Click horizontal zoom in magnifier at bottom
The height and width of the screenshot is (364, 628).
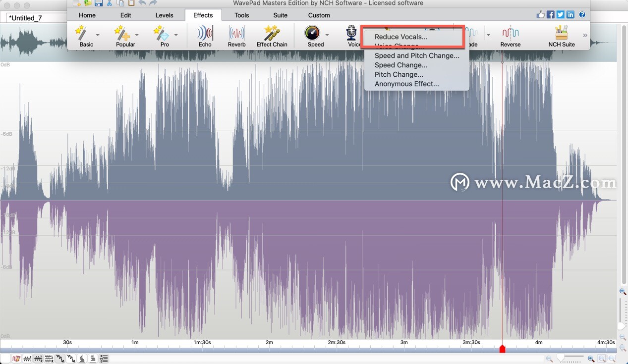tap(591, 359)
